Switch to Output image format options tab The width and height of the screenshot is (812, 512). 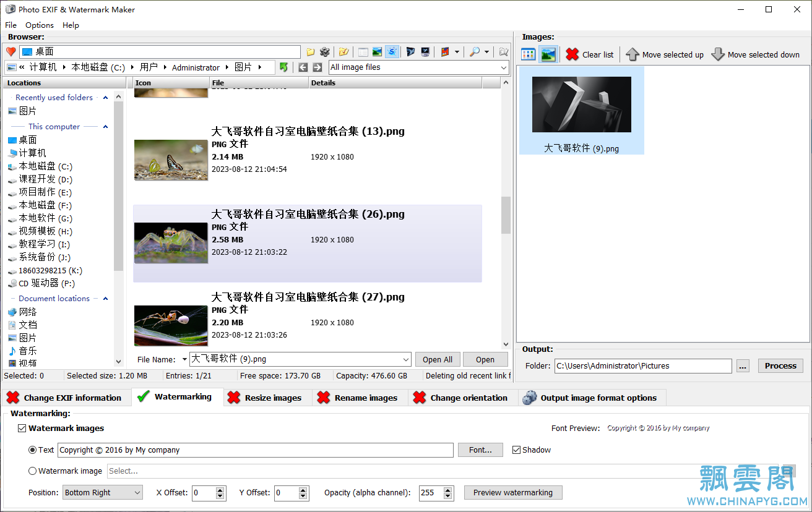point(591,398)
